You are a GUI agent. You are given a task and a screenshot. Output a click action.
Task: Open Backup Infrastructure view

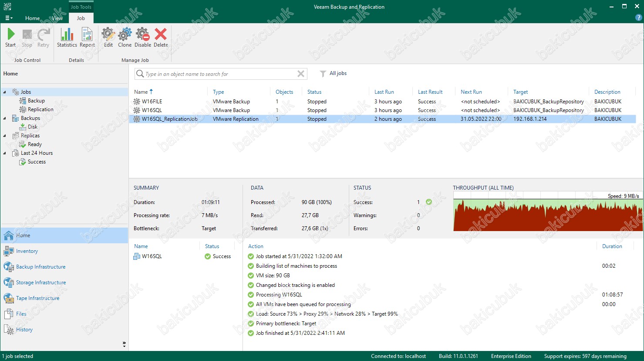40,267
